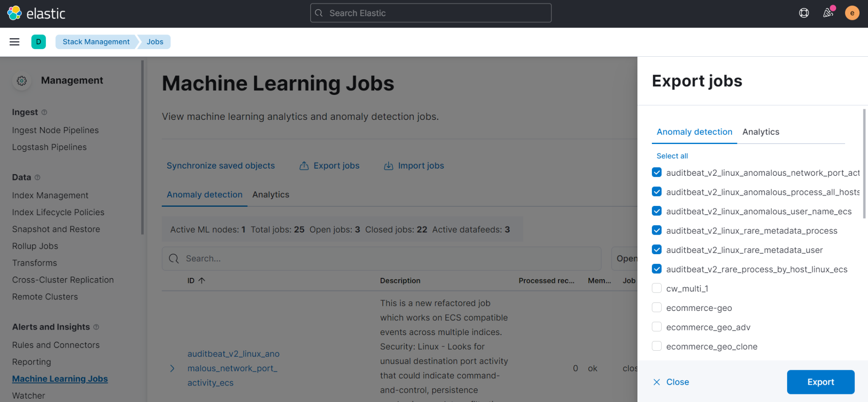Open Machine Learning Jobs in the sidebar
The image size is (868, 402).
point(59,378)
